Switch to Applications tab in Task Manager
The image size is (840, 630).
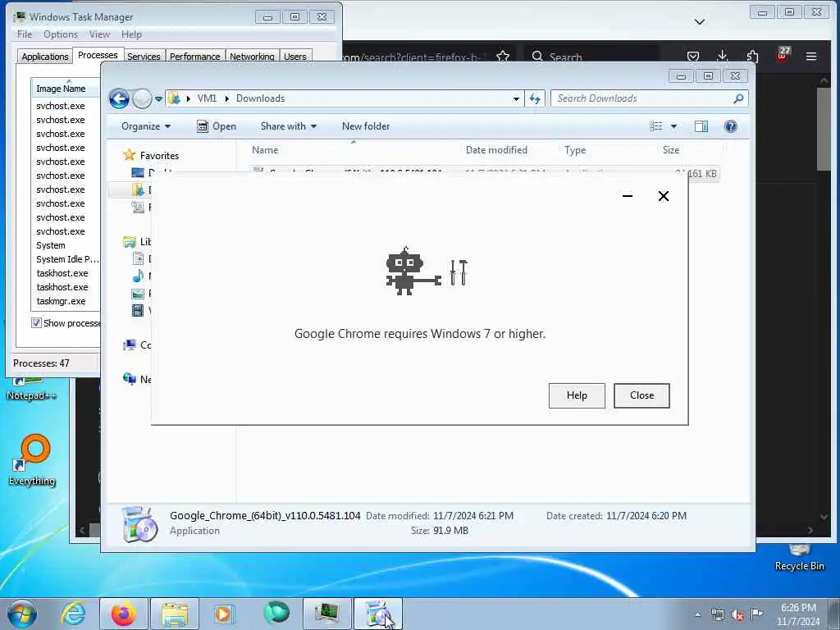pyautogui.click(x=45, y=57)
